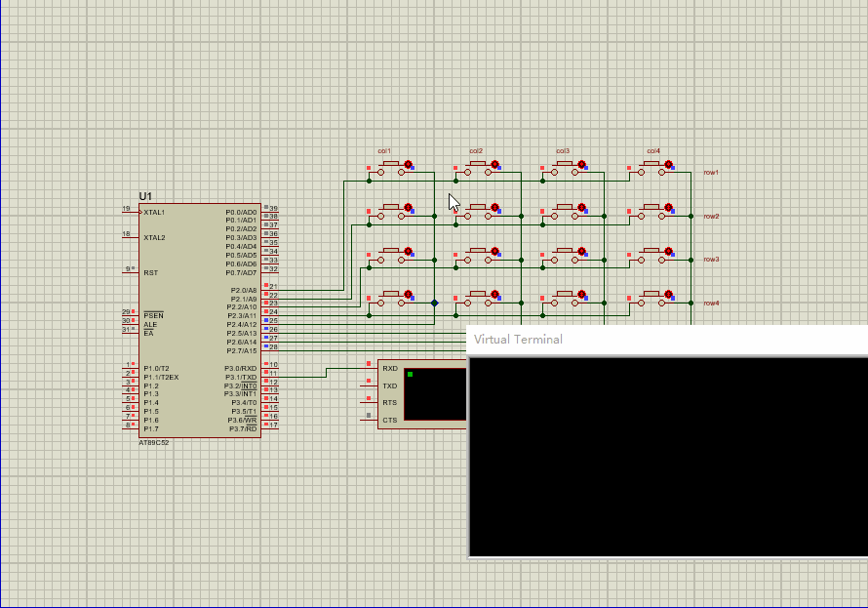This screenshot has width=868, height=608.
Task: Click the EA pin label on U1
Action: pyautogui.click(x=148, y=334)
